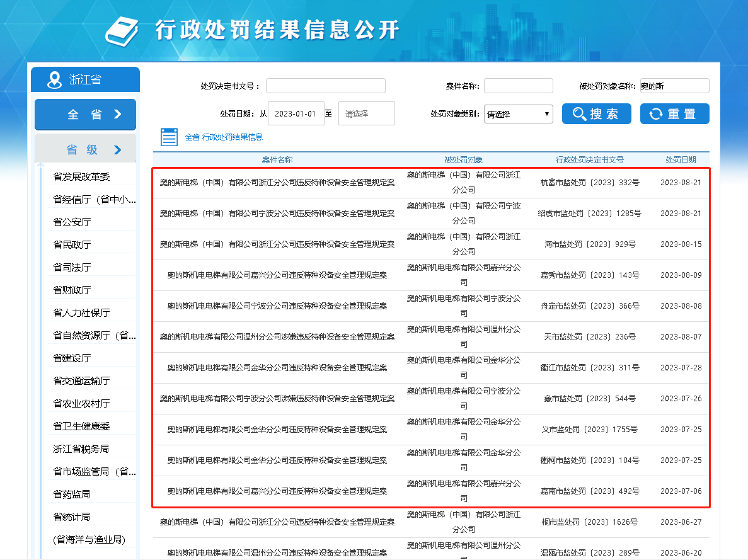Select 省财政厅 in sidebar
Viewport: 748px width, 560px height.
72,290
